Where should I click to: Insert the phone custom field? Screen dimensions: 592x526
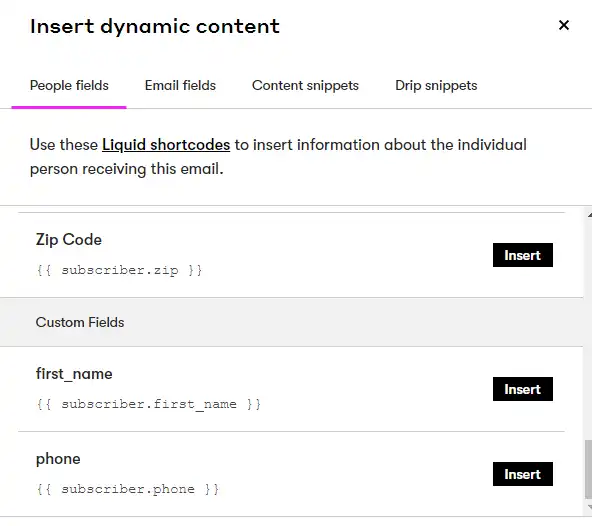coord(523,474)
